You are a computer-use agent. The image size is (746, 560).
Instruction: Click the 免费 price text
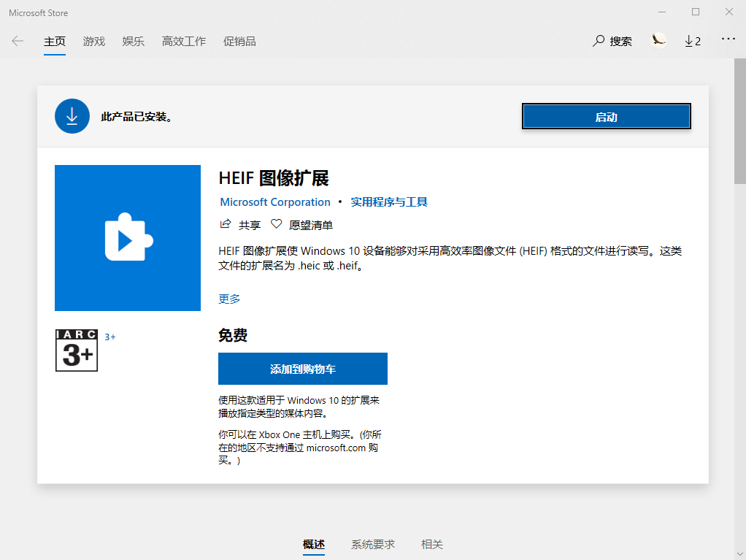233,335
